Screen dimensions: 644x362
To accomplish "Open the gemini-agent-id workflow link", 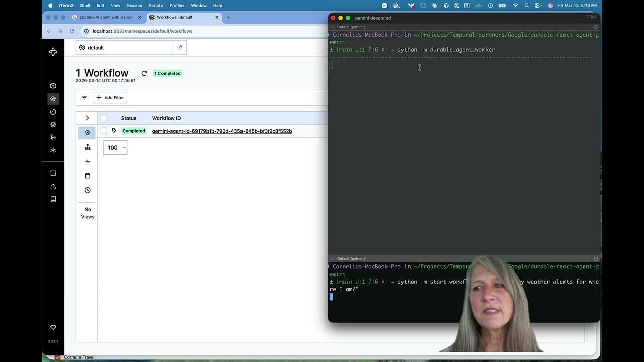I will [222, 131].
